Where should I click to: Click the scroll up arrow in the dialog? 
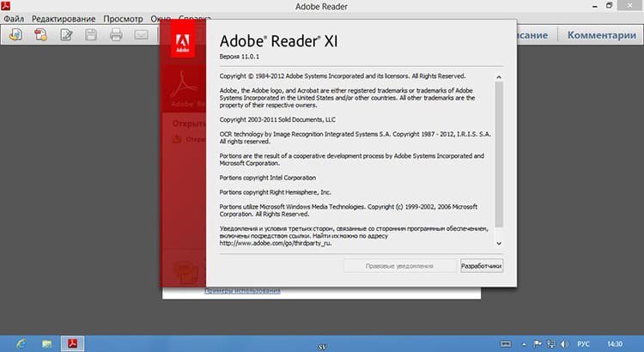(x=499, y=76)
